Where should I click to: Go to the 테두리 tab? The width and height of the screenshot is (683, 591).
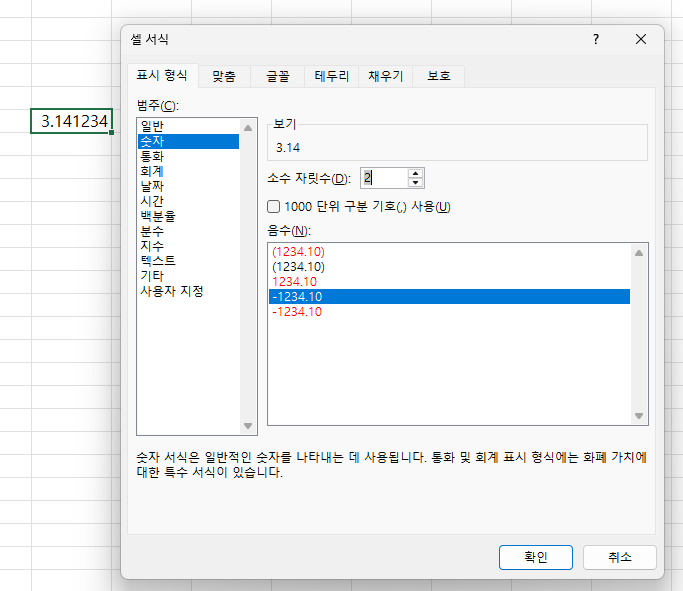pos(331,76)
